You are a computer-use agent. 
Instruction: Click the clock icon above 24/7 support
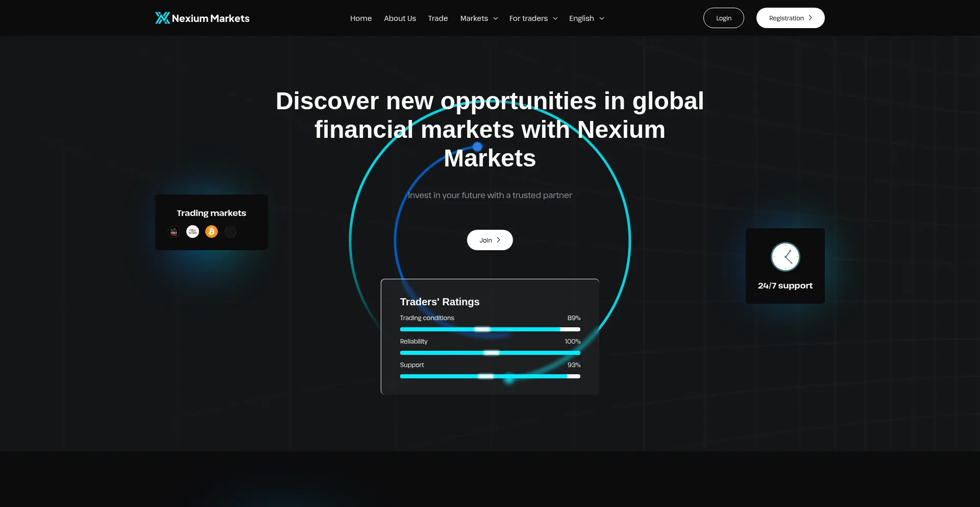pyautogui.click(x=785, y=257)
